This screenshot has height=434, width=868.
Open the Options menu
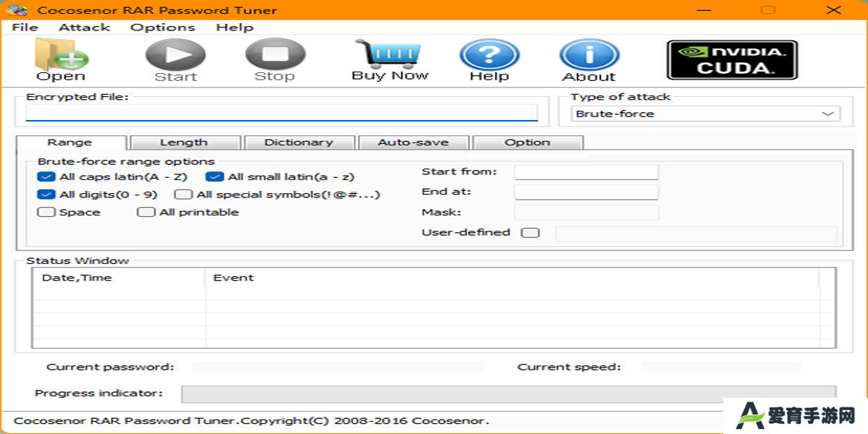point(163,27)
